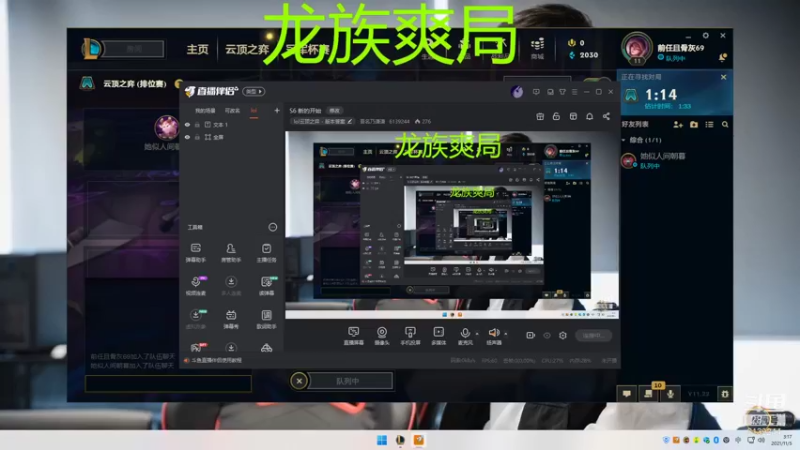
Task: Click the League client chat input field
Action: 168,384
